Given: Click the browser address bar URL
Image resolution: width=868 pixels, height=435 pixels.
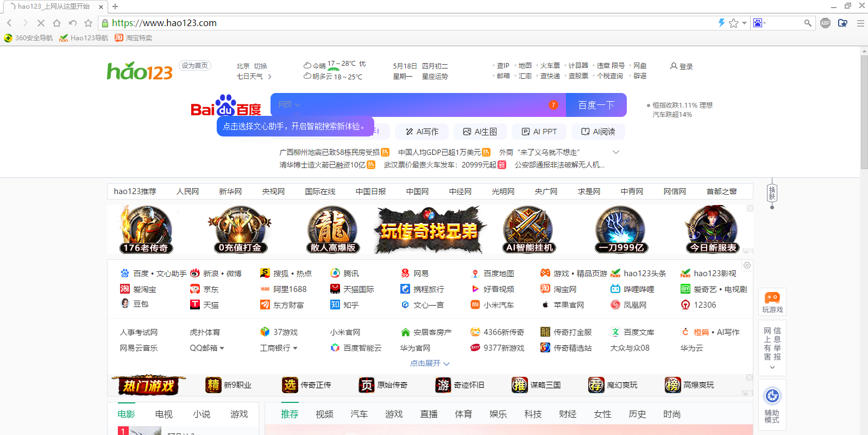Looking at the screenshot, I should coord(164,23).
